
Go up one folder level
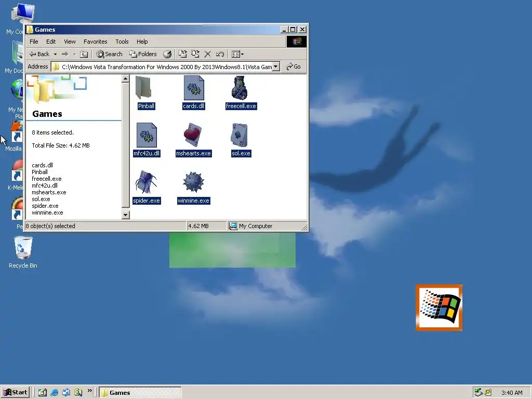click(x=84, y=54)
